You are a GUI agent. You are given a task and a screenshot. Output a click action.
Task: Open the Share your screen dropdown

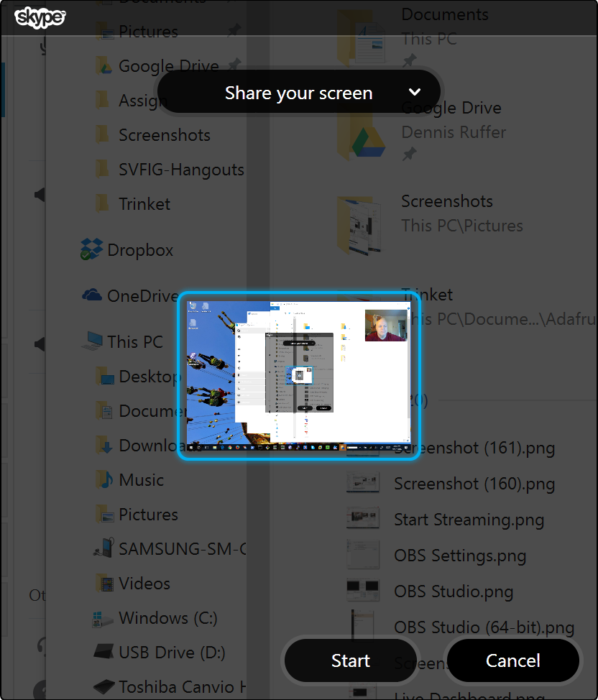pos(415,92)
